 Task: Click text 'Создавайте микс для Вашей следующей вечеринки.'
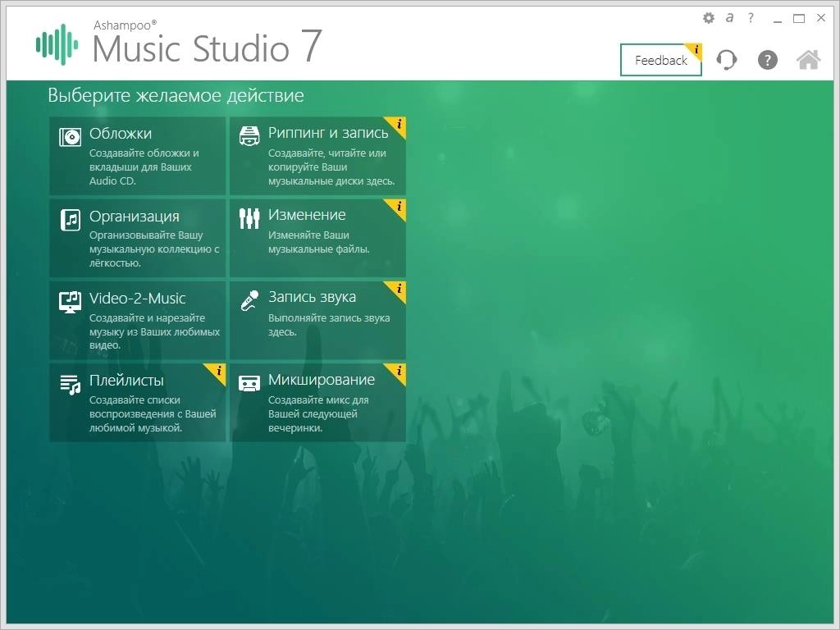[318, 414]
